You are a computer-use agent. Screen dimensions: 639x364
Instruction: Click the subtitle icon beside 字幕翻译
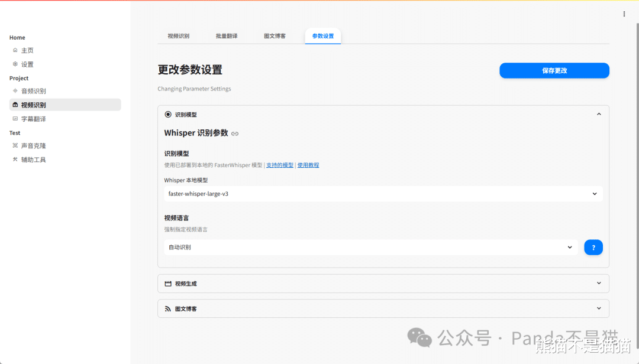point(15,119)
